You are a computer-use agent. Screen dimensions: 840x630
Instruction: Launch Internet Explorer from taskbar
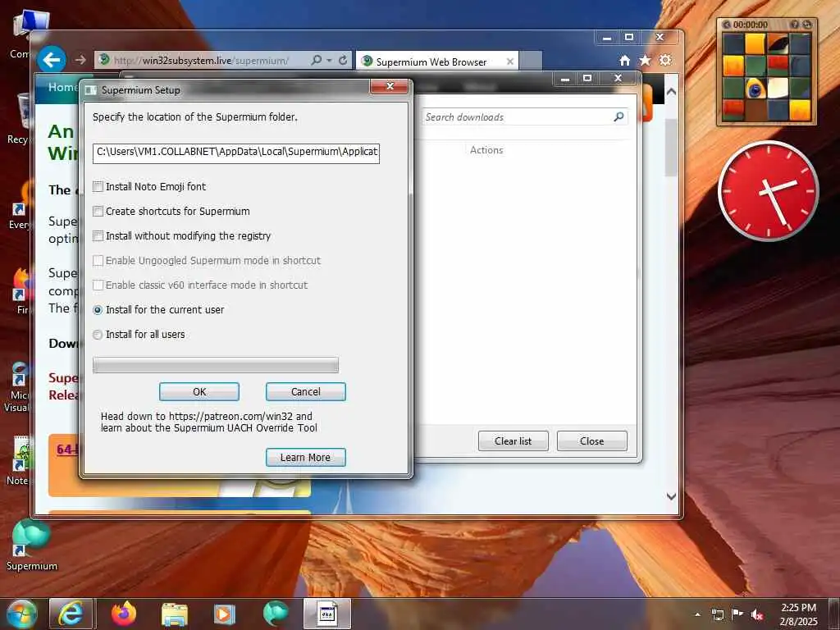coord(71,614)
